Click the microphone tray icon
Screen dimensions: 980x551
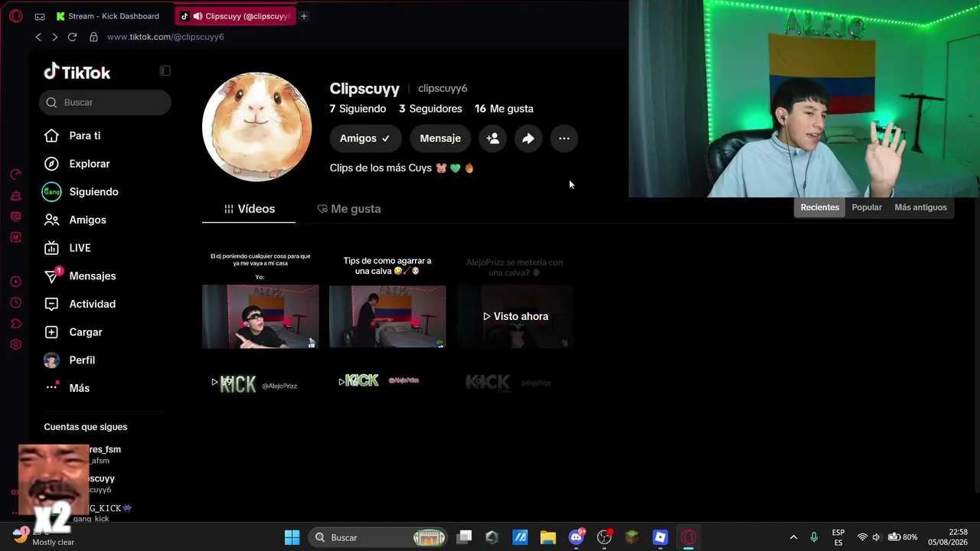pyautogui.click(x=814, y=537)
